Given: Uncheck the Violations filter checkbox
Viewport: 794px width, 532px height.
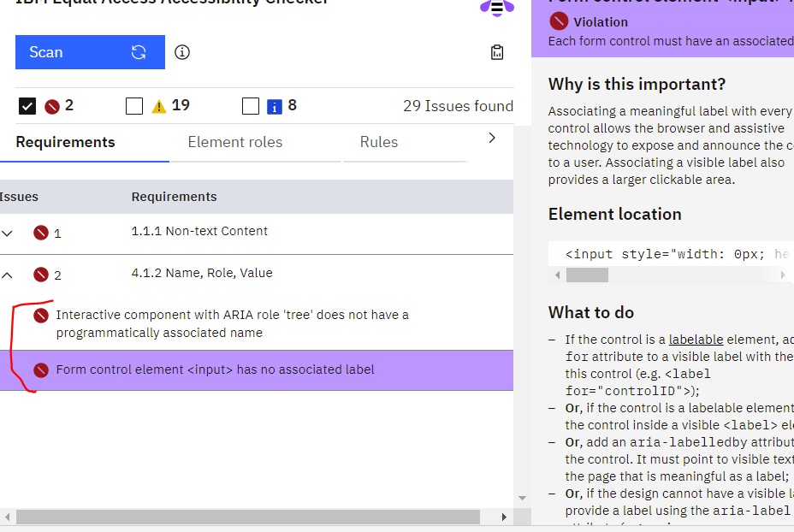Looking at the screenshot, I should point(27,106).
